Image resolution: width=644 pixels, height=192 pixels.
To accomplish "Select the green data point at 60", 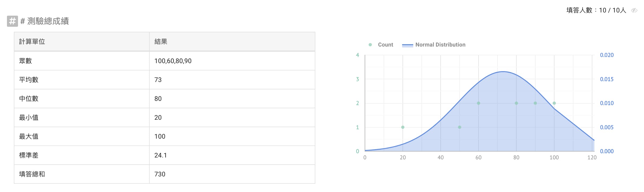I will click(x=478, y=103).
